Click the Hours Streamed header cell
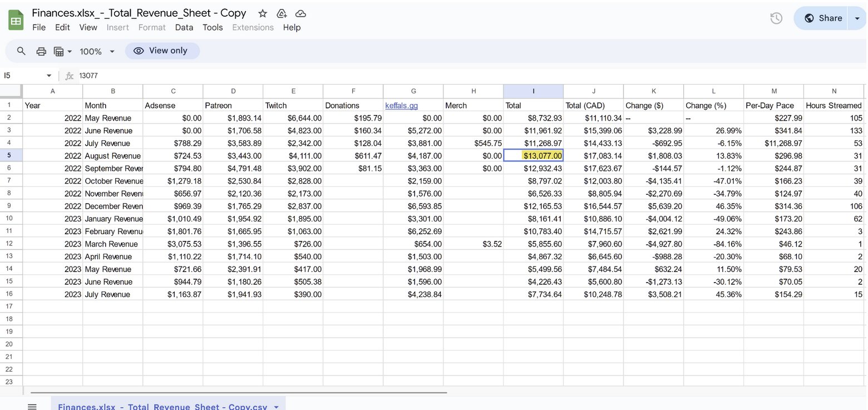This screenshot has height=410, width=868. [x=834, y=105]
